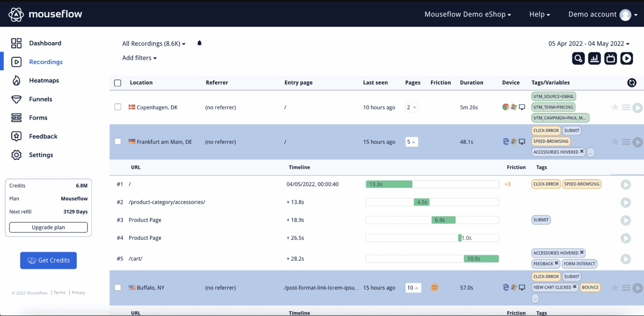This screenshot has width=644, height=316.
Task: Tick the Frankfurt am Main row checkbox
Action: click(x=118, y=141)
